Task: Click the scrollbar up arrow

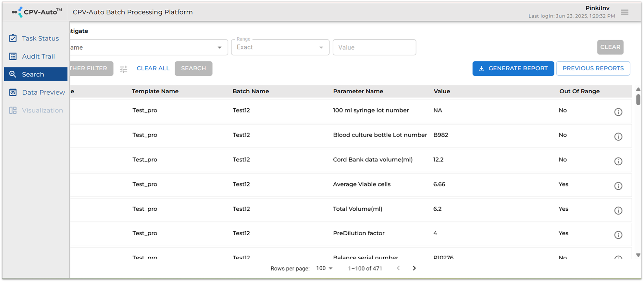Action: 638,89
